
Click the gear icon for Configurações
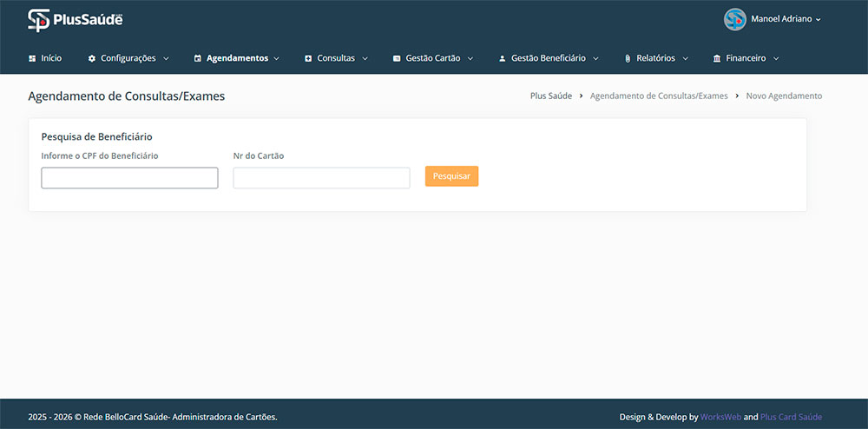click(x=92, y=58)
